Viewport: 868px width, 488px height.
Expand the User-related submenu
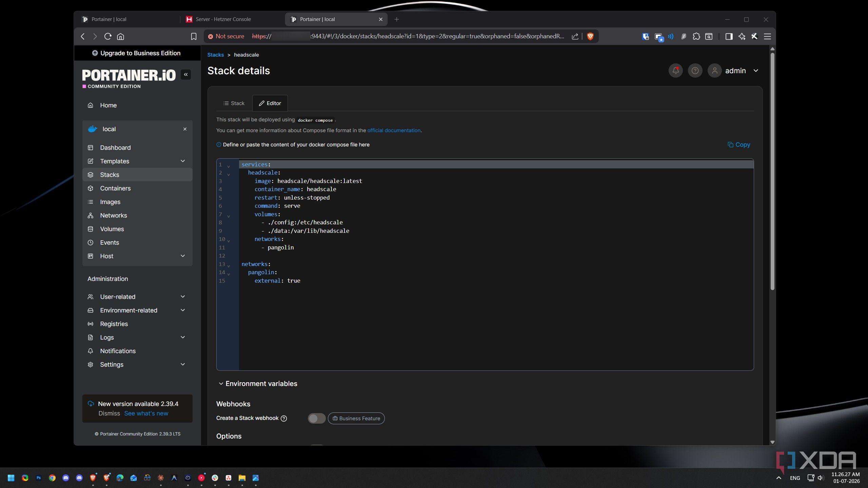click(137, 297)
